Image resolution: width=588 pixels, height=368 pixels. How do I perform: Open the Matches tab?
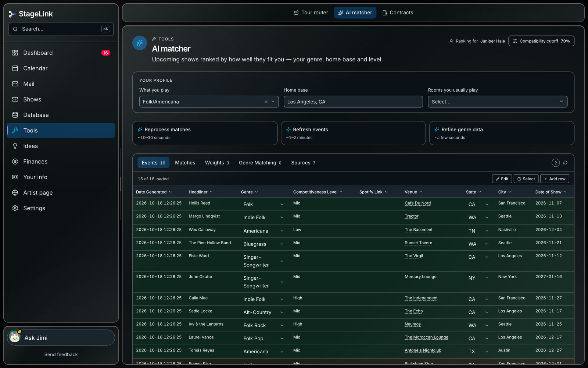tap(185, 163)
